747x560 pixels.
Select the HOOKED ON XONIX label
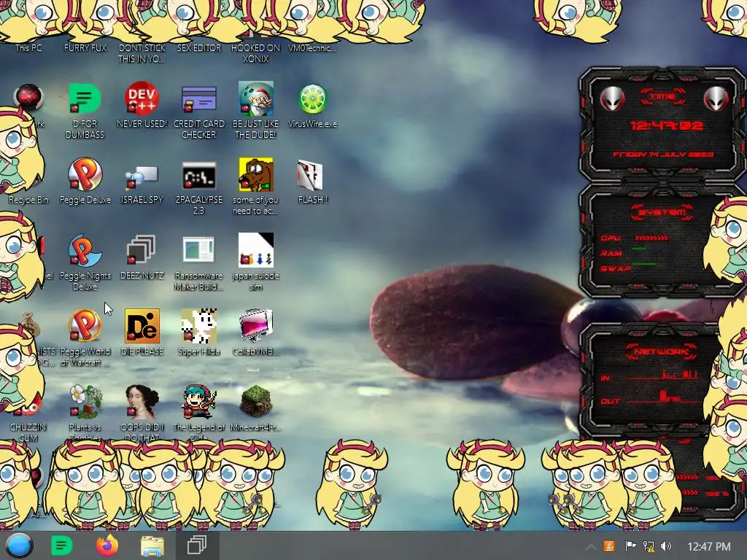pyautogui.click(x=256, y=53)
